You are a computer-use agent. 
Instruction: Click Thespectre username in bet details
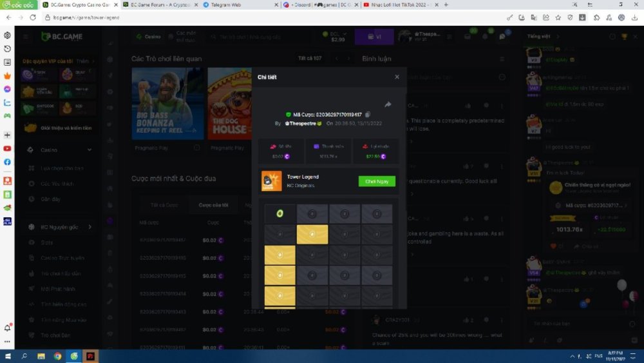(x=303, y=123)
